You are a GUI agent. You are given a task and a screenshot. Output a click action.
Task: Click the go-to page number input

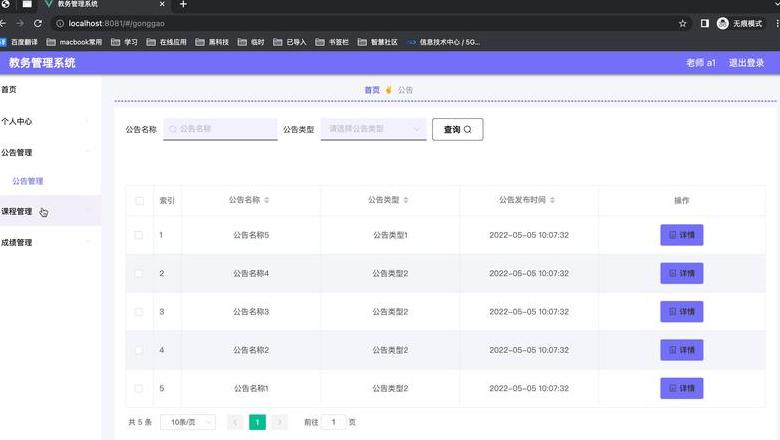tap(333, 422)
